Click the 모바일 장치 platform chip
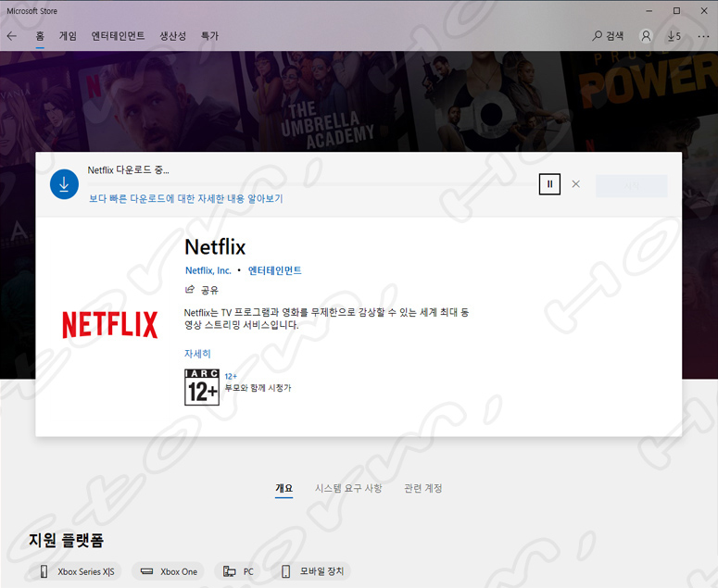 pyautogui.click(x=312, y=571)
